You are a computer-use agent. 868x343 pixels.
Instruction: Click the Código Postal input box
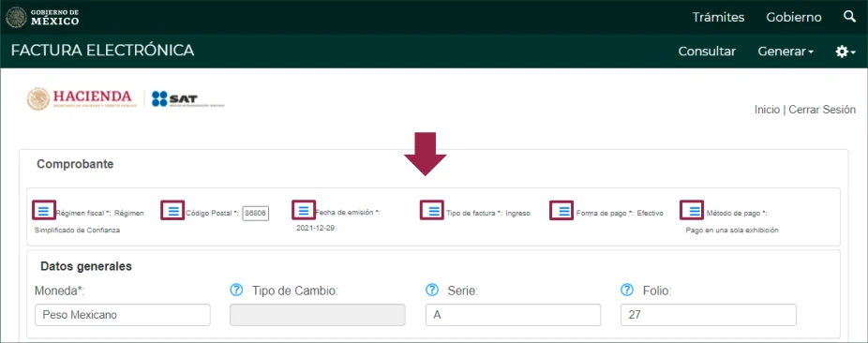click(256, 213)
